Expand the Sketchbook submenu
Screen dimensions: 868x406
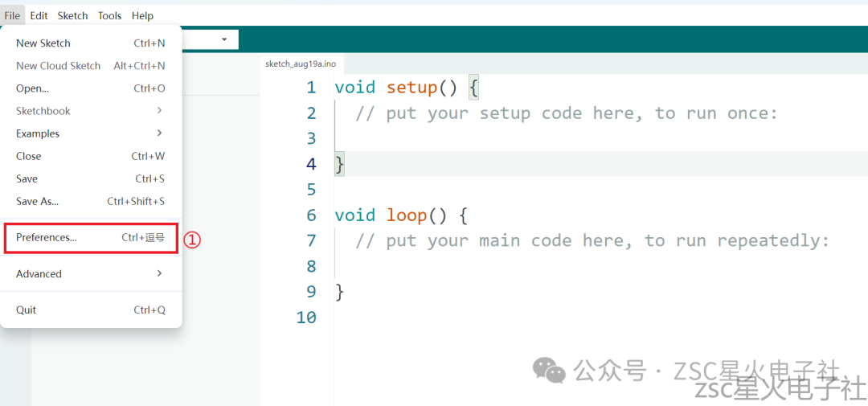pyautogui.click(x=91, y=111)
